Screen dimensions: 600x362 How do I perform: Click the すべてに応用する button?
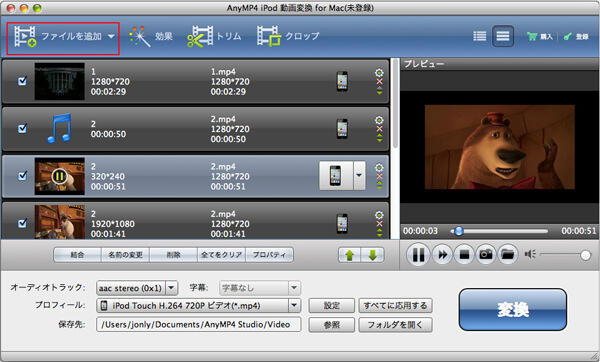coord(395,306)
